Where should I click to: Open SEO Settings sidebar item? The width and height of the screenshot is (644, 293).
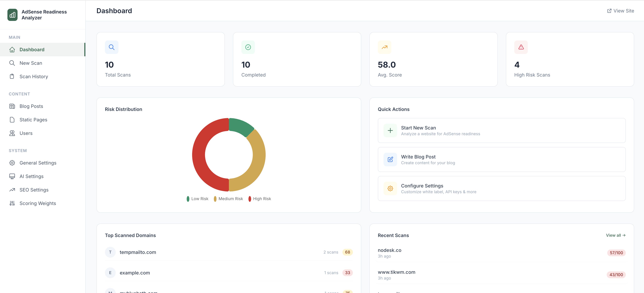[x=34, y=190]
